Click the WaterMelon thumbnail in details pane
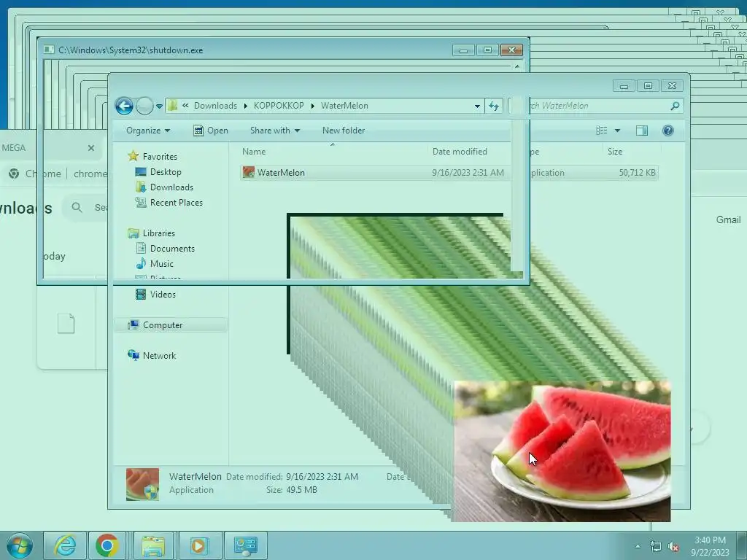The image size is (747, 560). pyautogui.click(x=142, y=484)
